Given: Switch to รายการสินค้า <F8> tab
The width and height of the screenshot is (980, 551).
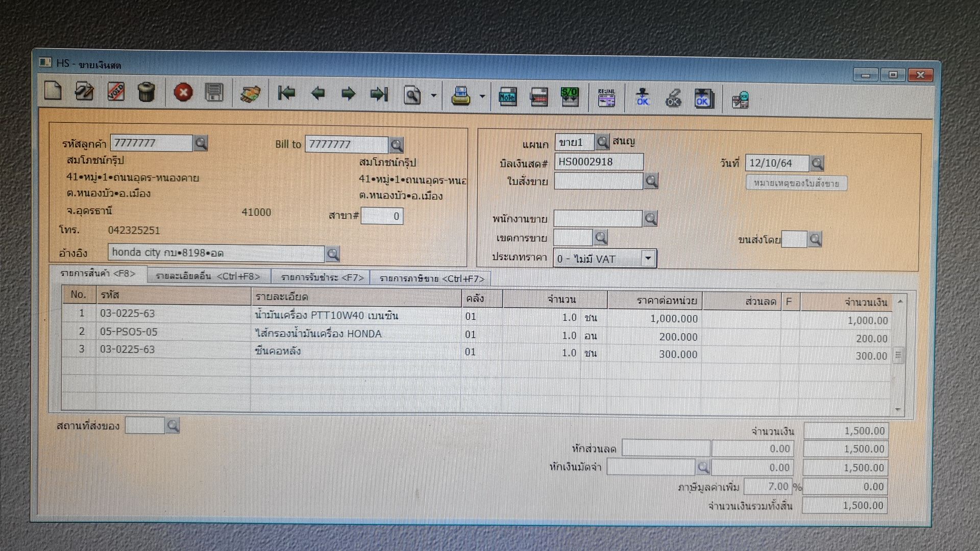Looking at the screenshot, I should 98,273.
